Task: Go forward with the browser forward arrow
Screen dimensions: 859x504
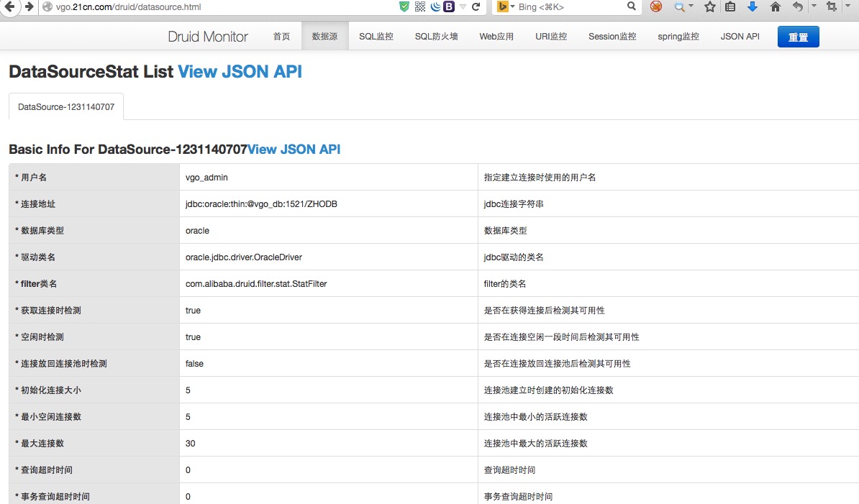Action: click(29, 6)
